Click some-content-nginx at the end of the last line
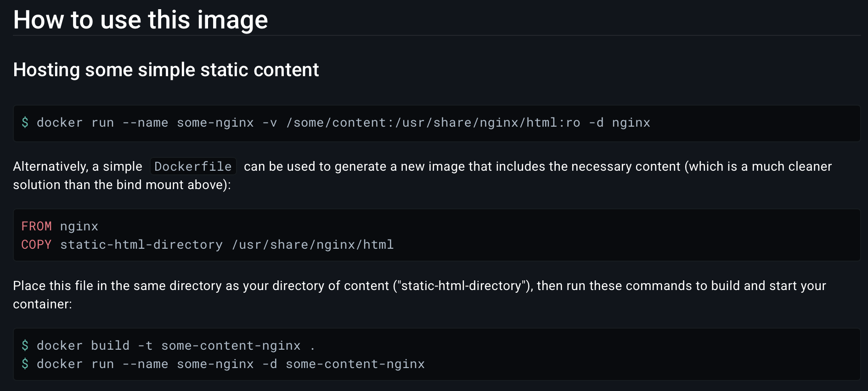The image size is (868, 391). [355, 364]
